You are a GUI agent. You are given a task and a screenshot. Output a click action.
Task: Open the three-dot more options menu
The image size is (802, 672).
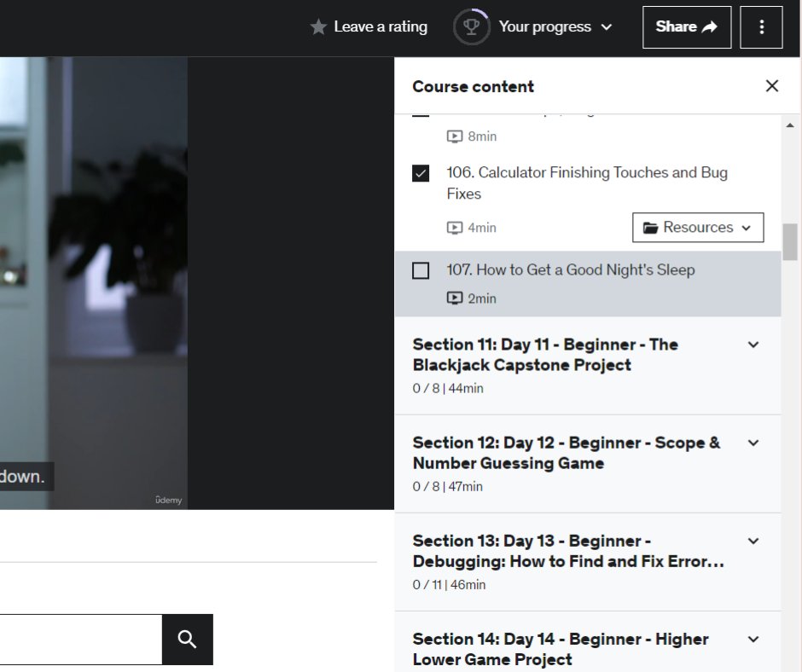pyautogui.click(x=761, y=27)
